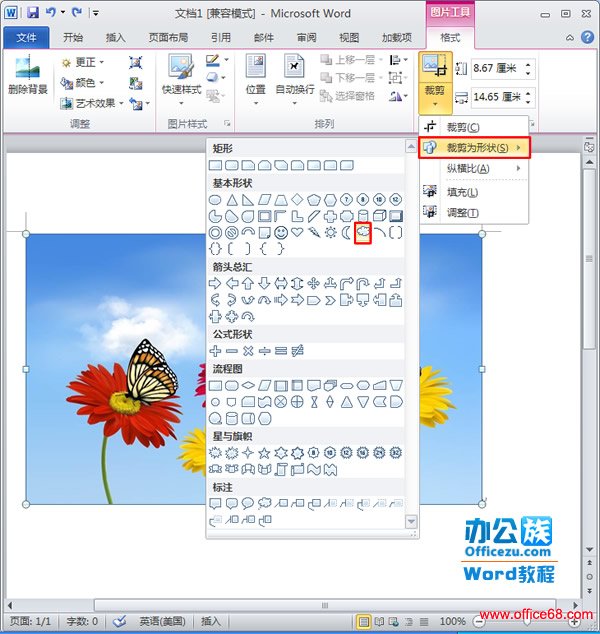Select the 裁剪(C) menu item
Image resolution: width=600 pixels, height=634 pixels.
point(474,127)
